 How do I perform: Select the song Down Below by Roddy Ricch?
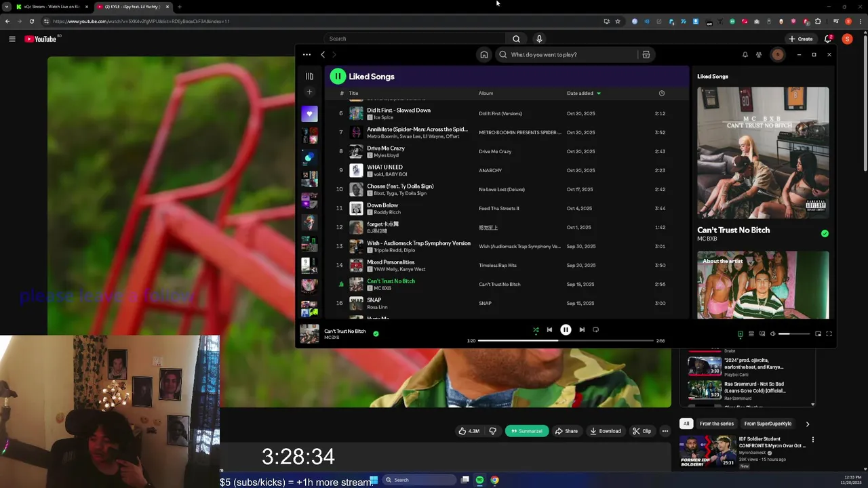point(382,205)
